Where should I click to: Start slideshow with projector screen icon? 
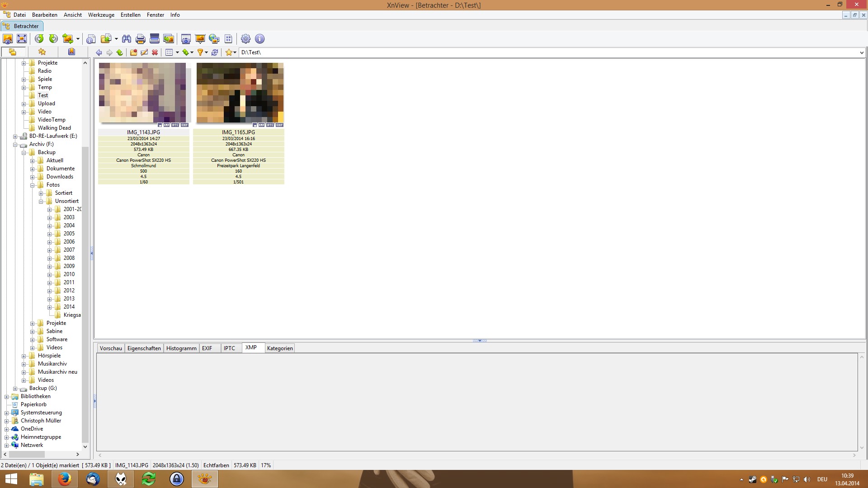click(200, 39)
